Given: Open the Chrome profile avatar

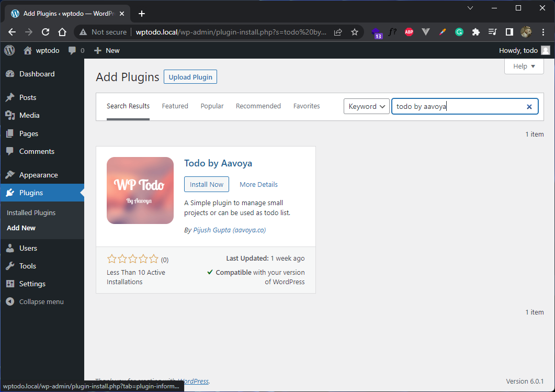Looking at the screenshot, I should point(526,32).
